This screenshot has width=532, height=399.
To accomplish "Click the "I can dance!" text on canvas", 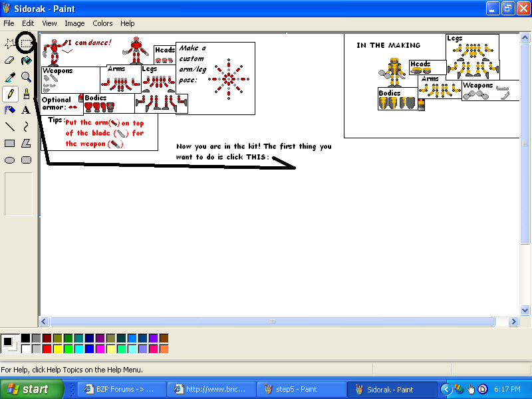I will point(90,43).
